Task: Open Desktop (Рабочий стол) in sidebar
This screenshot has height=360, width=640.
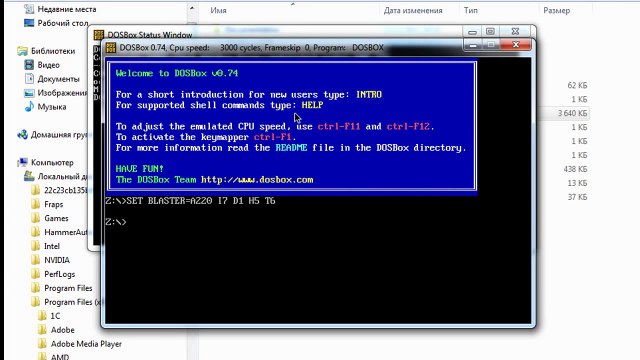Action: click(56, 23)
